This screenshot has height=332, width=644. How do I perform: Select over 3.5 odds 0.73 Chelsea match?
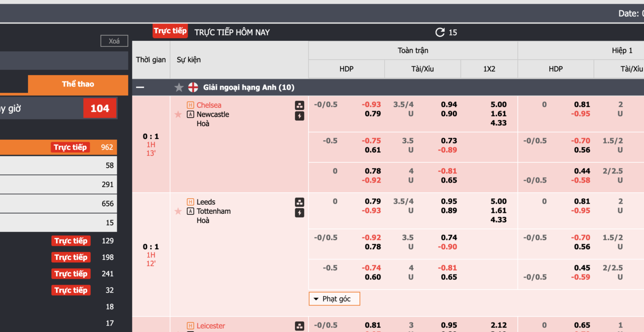(449, 141)
